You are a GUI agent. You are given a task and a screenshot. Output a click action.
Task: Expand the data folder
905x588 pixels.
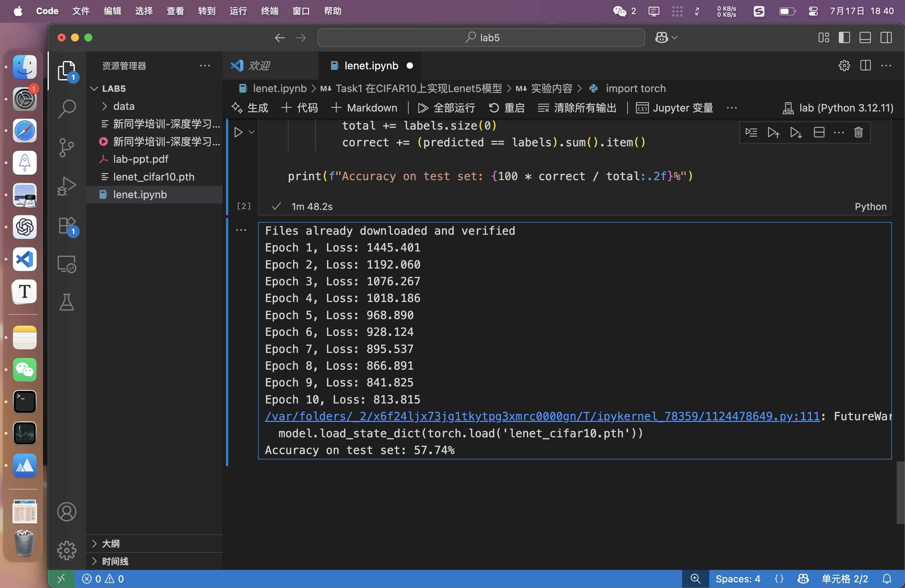pyautogui.click(x=124, y=106)
